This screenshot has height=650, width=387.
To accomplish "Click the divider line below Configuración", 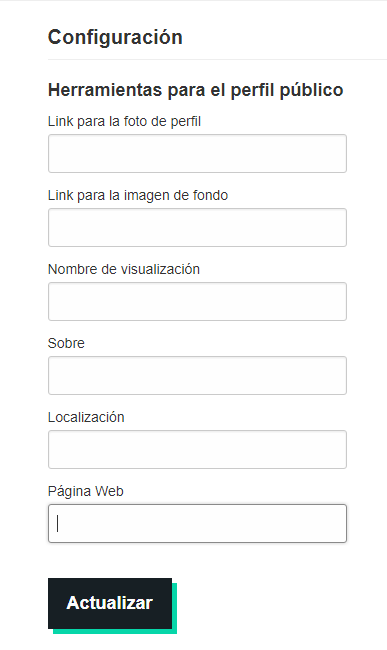I will [x=218, y=60].
